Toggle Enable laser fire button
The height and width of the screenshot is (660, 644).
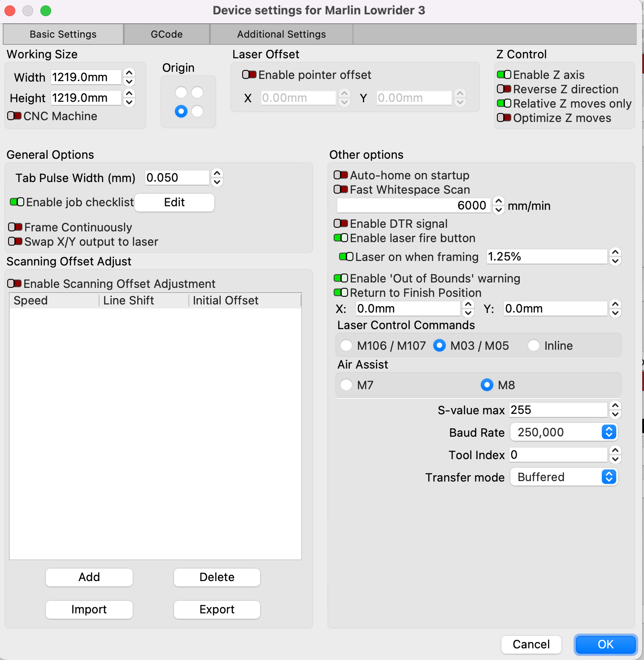point(341,238)
